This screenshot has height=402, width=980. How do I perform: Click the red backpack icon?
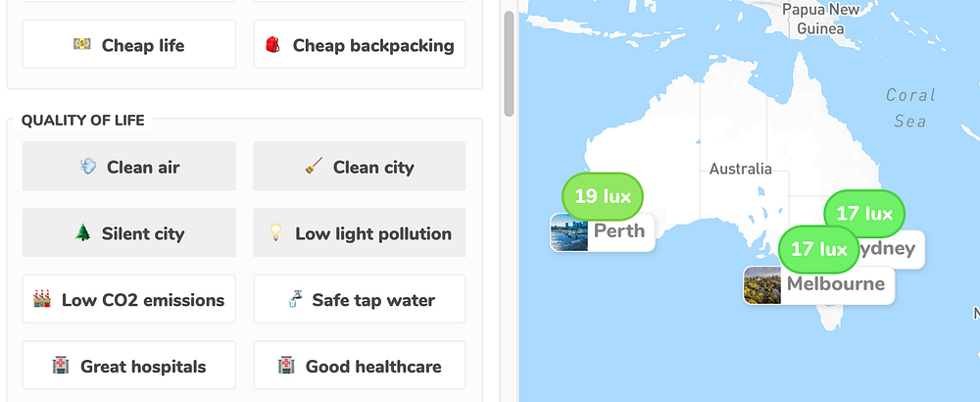coord(273,45)
